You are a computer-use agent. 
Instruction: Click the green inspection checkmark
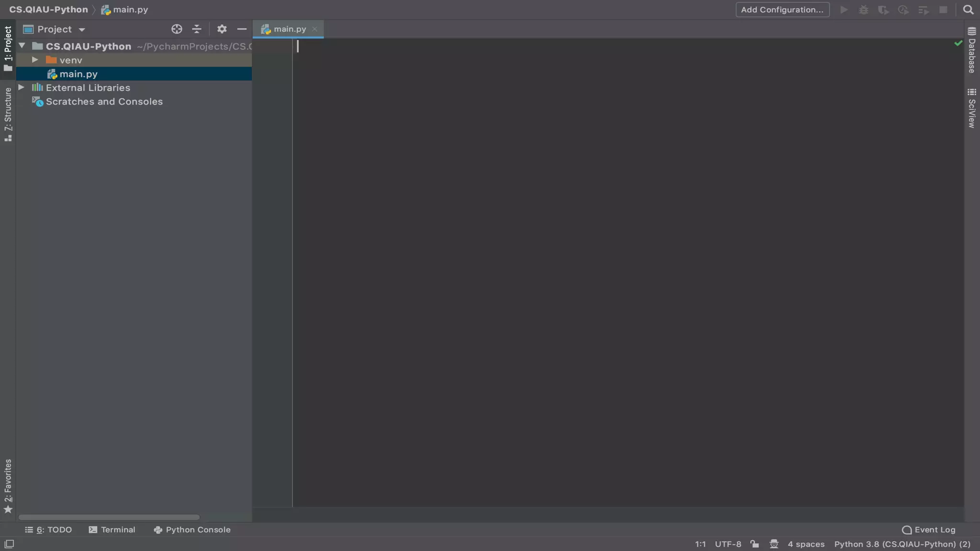tap(958, 44)
